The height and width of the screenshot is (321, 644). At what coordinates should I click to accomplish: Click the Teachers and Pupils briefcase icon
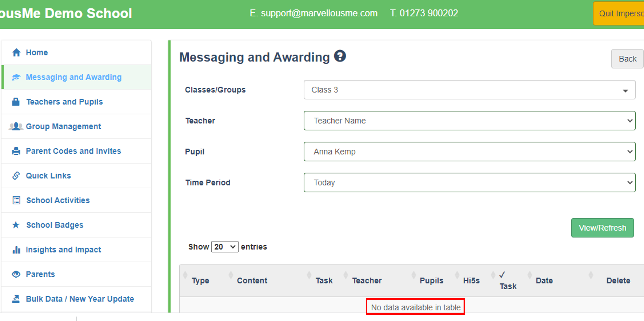pos(16,102)
